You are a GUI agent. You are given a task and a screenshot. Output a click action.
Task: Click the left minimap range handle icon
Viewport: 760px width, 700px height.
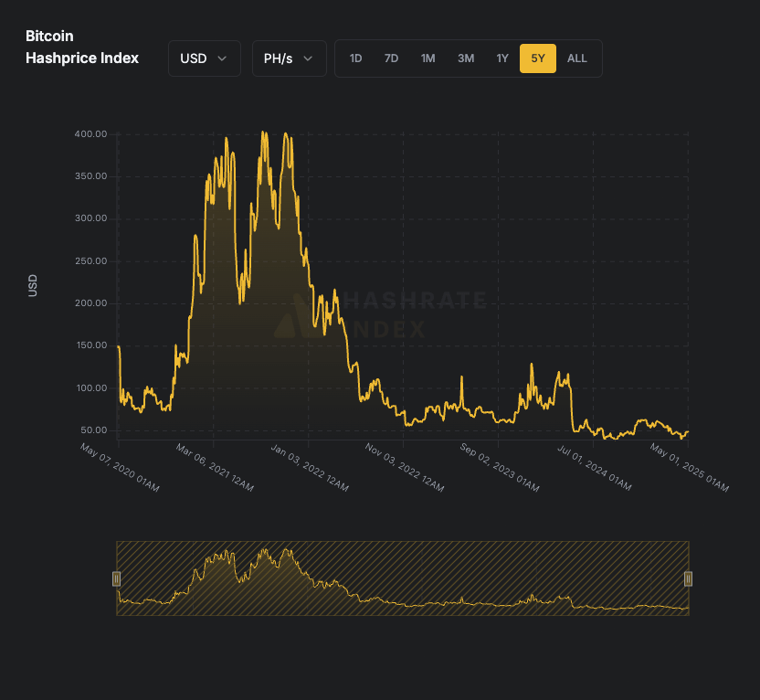(x=117, y=578)
